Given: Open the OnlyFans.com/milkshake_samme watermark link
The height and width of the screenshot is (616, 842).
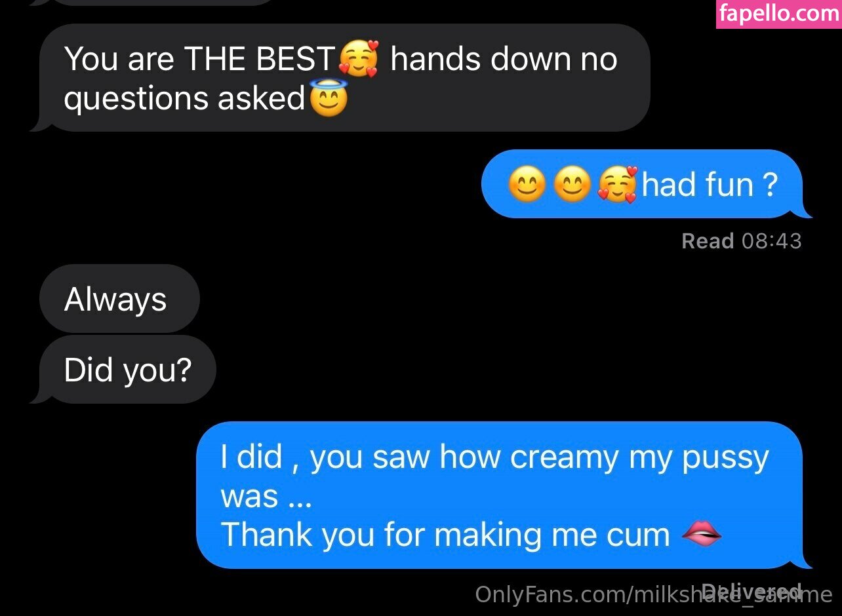Looking at the screenshot, I should (654, 594).
